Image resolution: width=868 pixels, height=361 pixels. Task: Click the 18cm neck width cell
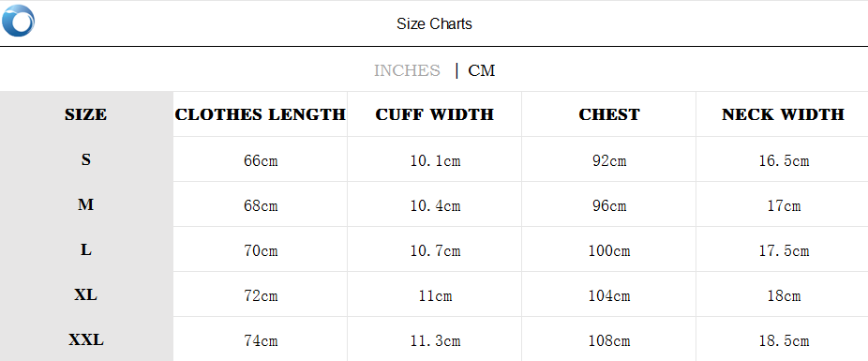pos(784,295)
